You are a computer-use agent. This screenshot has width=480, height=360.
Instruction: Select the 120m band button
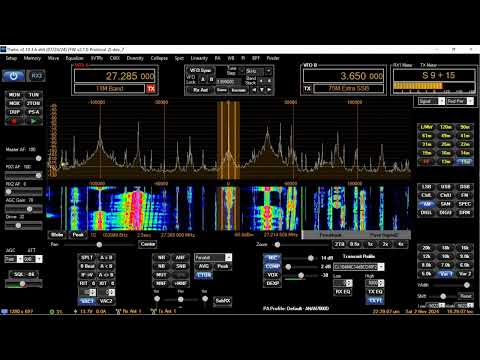pyautogui.click(x=445, y=127)
